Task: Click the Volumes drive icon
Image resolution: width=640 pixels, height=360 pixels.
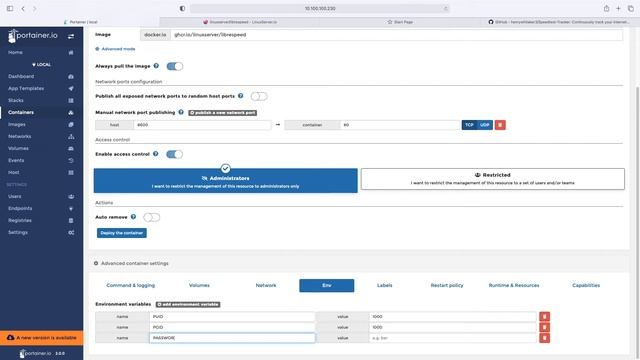Action: [x=71, y=149]
